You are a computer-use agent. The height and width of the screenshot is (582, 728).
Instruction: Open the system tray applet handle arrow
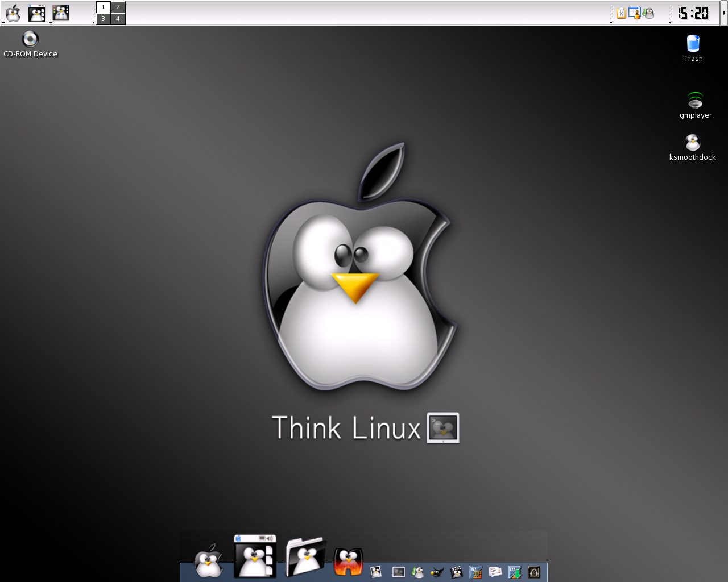[611, 22]
